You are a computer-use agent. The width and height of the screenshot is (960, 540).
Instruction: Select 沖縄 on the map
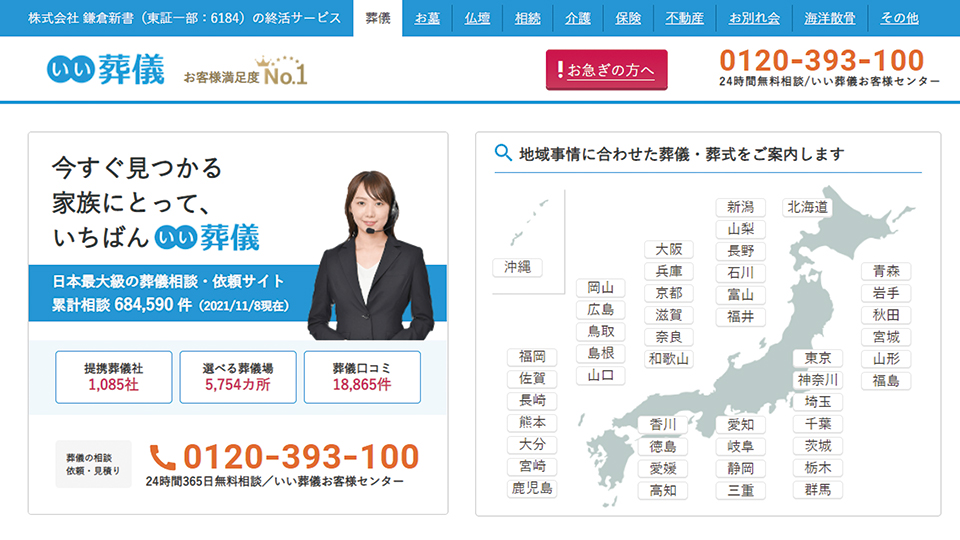pyautogui.click(x=517, y=267)
